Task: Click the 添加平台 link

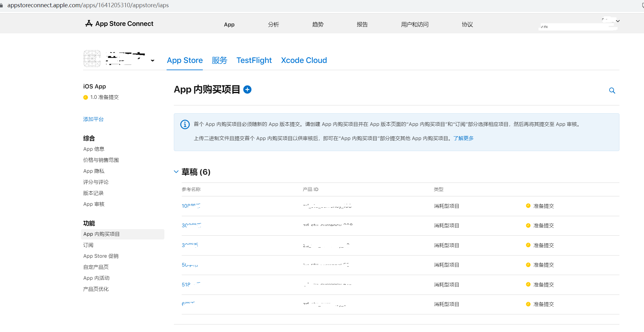Action: [x=93, y=119]
